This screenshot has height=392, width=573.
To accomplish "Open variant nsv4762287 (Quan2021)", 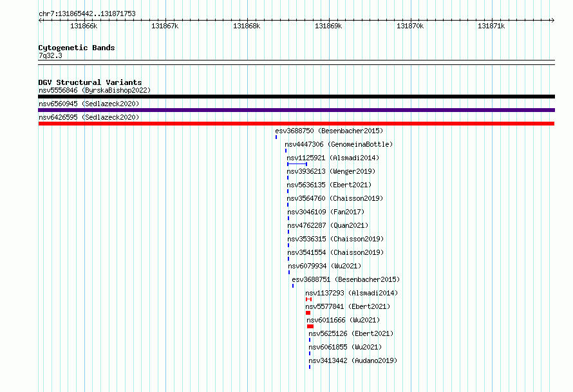I will pos(328,225).
